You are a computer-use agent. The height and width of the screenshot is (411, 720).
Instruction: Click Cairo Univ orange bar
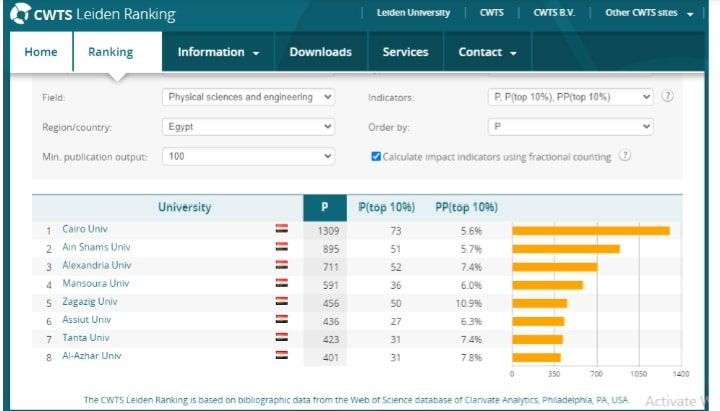pos(591,231)
